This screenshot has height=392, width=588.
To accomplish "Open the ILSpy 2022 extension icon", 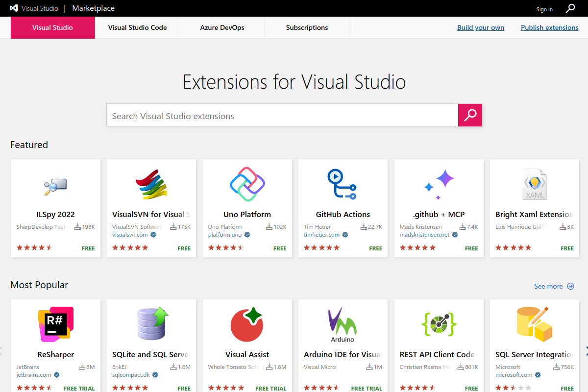I will pyautogui.click(x=55, y=185).
